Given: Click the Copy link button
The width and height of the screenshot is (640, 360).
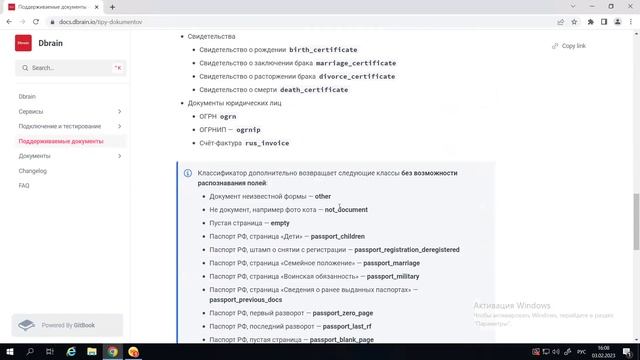Looking at the screenshot, I should coord(569,46).
